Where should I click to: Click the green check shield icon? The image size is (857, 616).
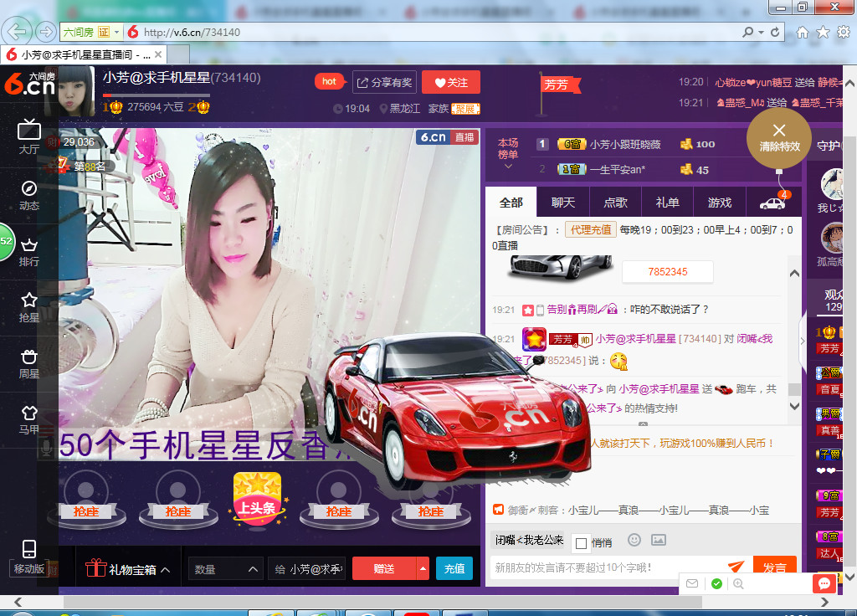click(x=716, y=583)
